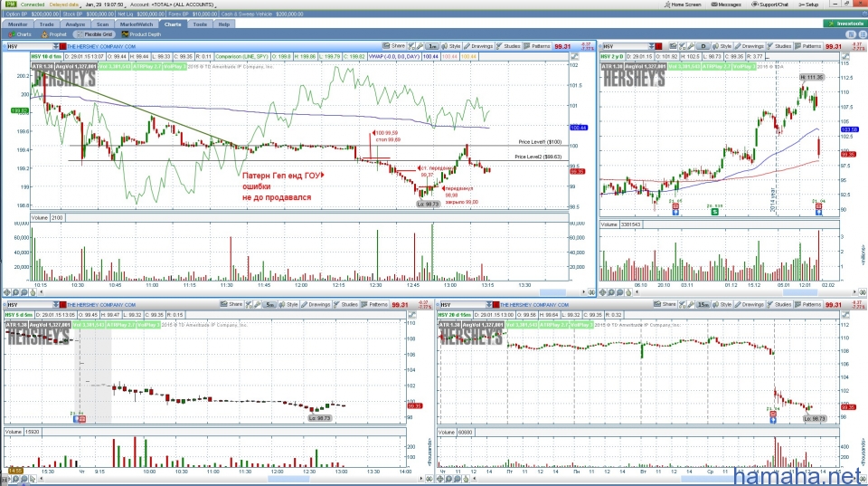
Task: Click The Hershey Company link on bottom-right chart
Action: pyautogui.click(x=534, y=305)
